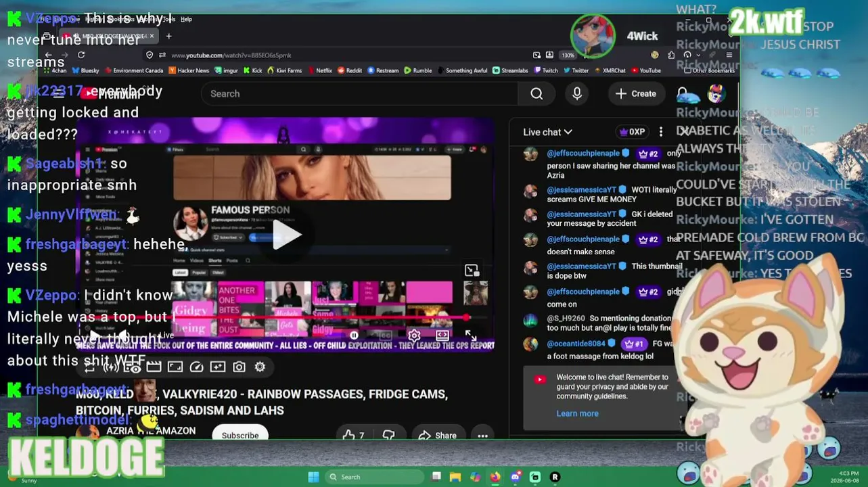The height and width of the screenshot is (487, 868).
Task: Click Learn more in the chat welcome notice
Action: [x=577, y=413]
